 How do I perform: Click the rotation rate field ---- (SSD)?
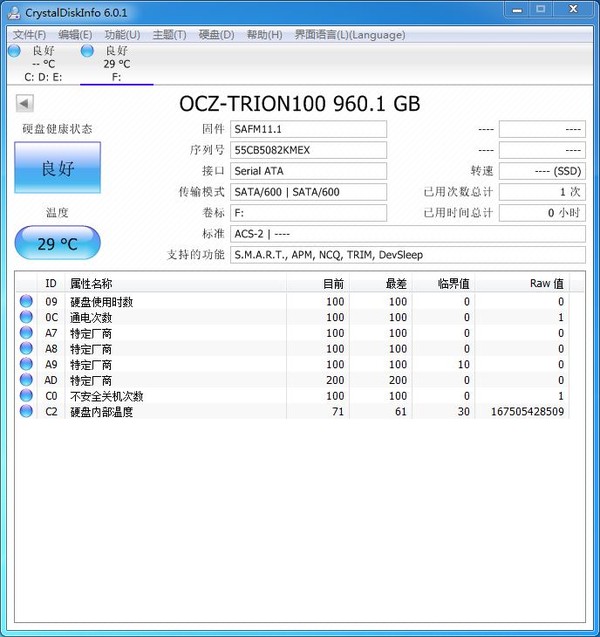pos(542,171)
